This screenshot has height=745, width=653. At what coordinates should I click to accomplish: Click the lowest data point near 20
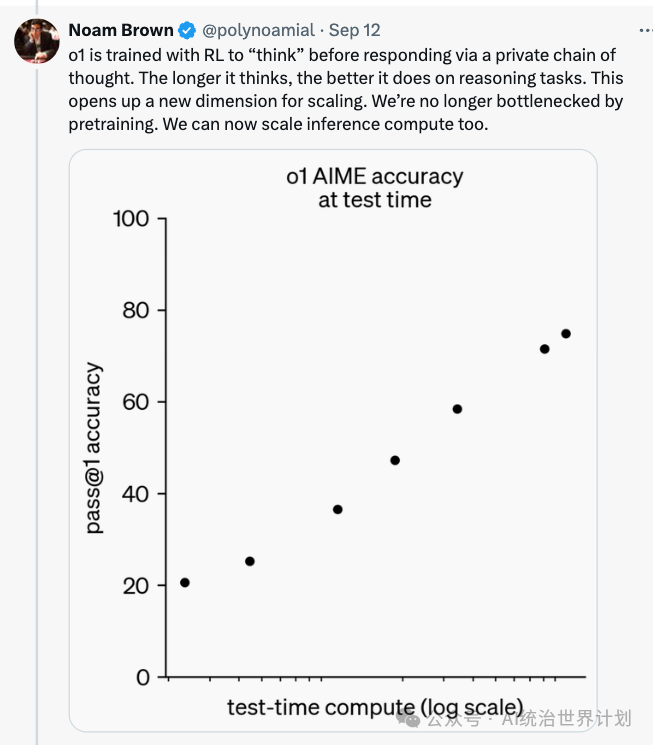pos(185,582)
